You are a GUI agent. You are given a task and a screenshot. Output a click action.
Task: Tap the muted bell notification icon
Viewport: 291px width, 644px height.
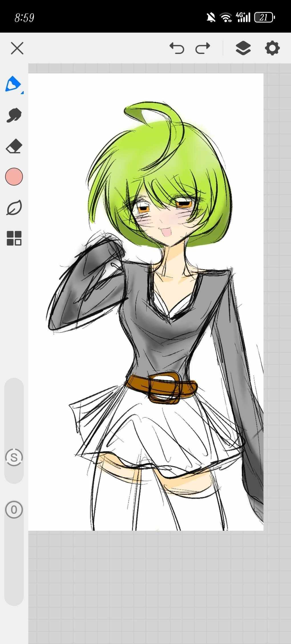[x=211, y=18]
